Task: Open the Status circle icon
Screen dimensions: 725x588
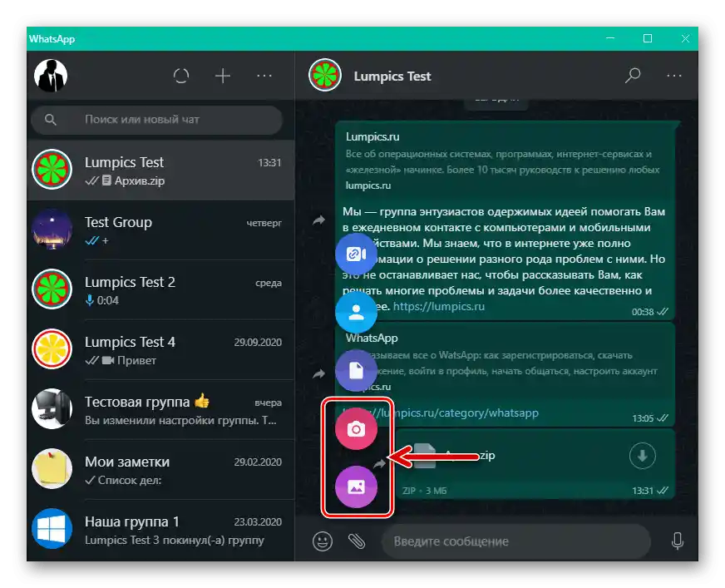Action: [x=181, y=76]
